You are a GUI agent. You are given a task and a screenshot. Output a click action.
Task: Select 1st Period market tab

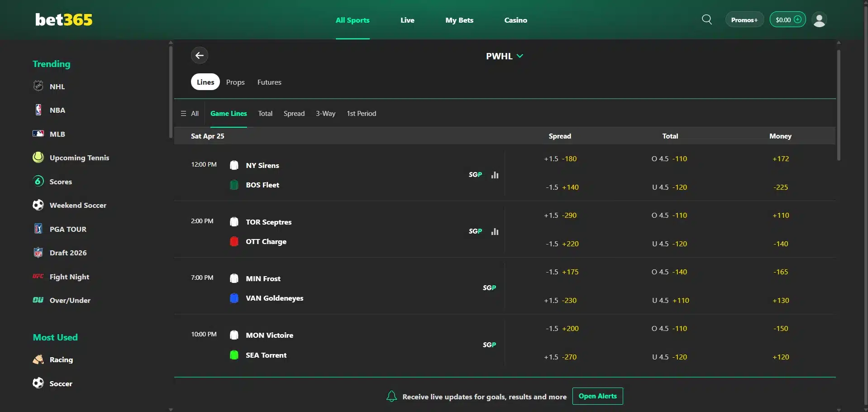point(361,113)
